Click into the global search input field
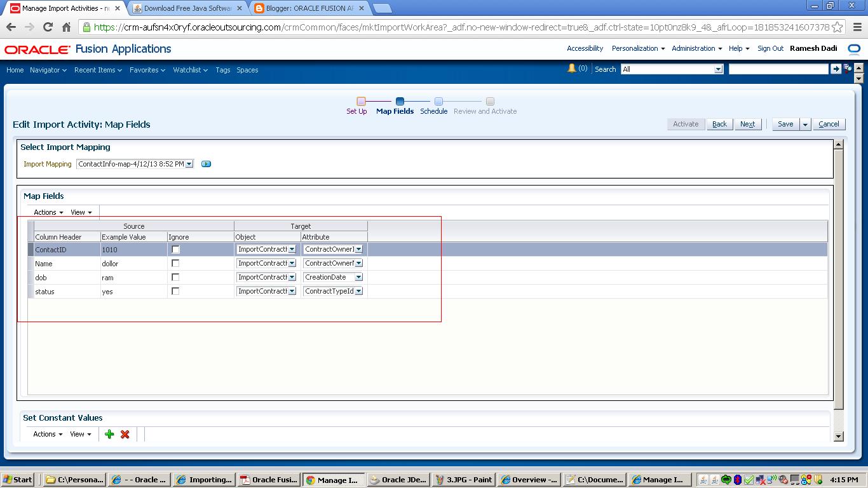This screenshot has width=868, height=488. pos(778,69)
